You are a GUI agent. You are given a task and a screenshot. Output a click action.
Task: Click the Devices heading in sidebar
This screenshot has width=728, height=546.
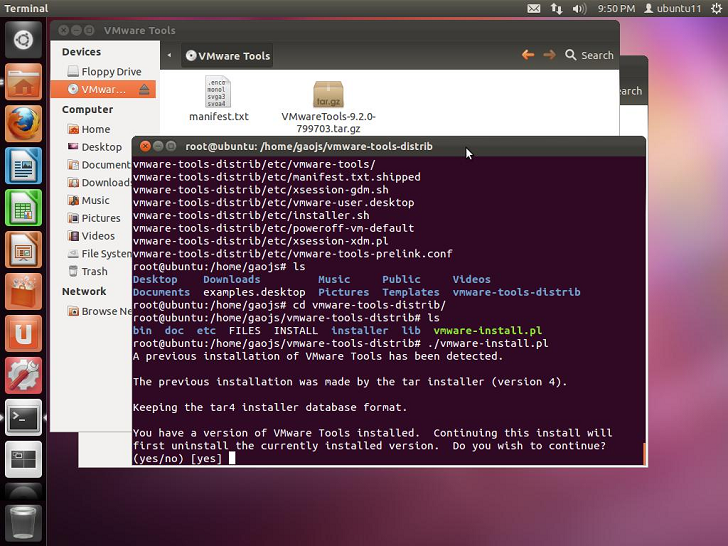(81, 52)
